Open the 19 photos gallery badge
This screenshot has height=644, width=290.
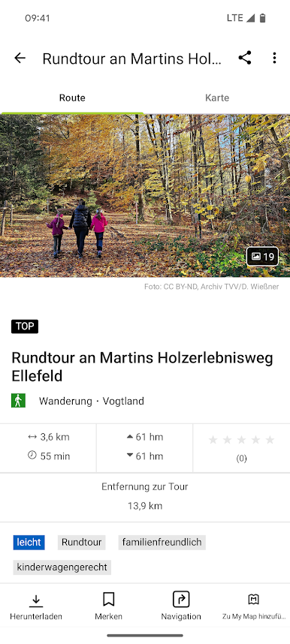pyautogui.click(x=262, y=257)
